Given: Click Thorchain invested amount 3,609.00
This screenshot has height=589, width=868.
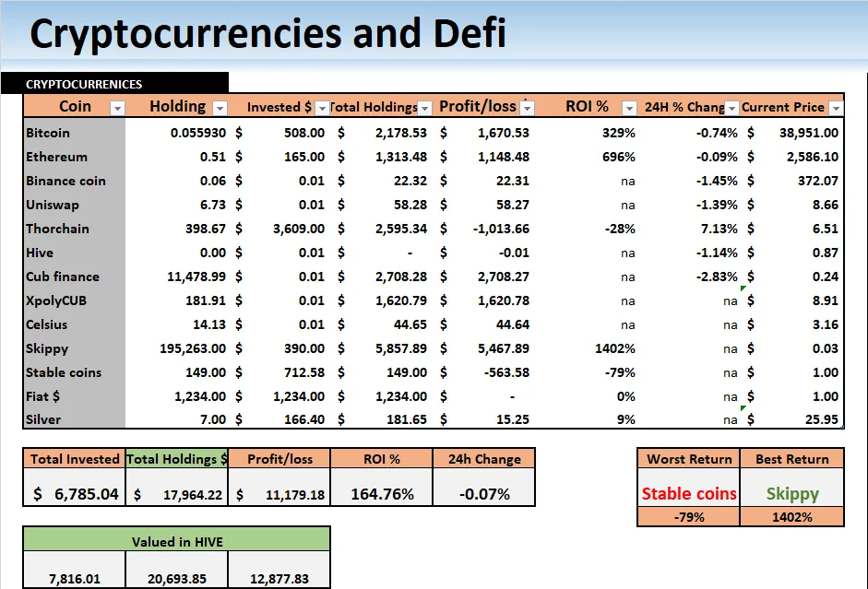Looking at the screenshot, I should click(298, 229).
